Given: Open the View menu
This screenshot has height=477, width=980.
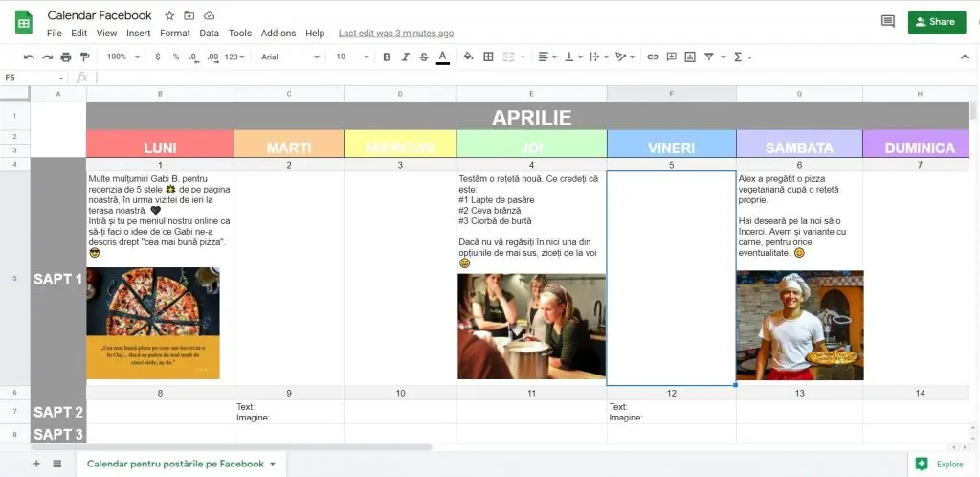Looking at the screenshot, I should [107, 34].
